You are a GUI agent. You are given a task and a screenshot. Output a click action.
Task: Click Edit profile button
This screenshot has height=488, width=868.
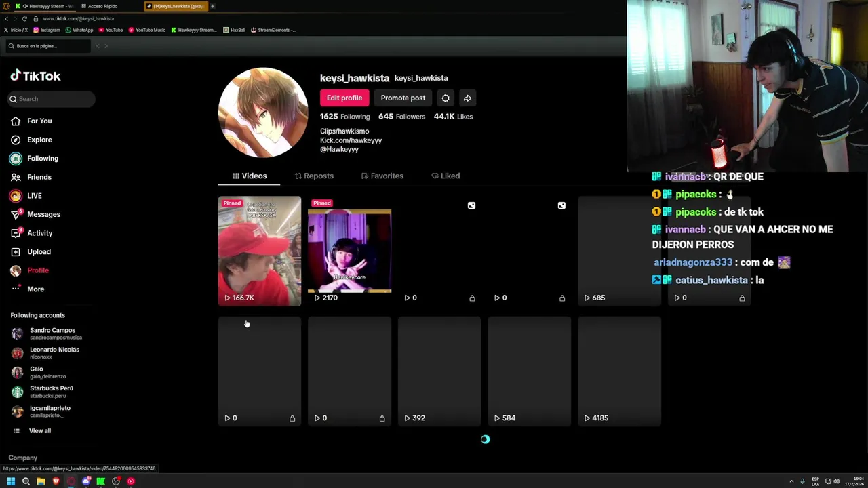[x=344, y=98]
